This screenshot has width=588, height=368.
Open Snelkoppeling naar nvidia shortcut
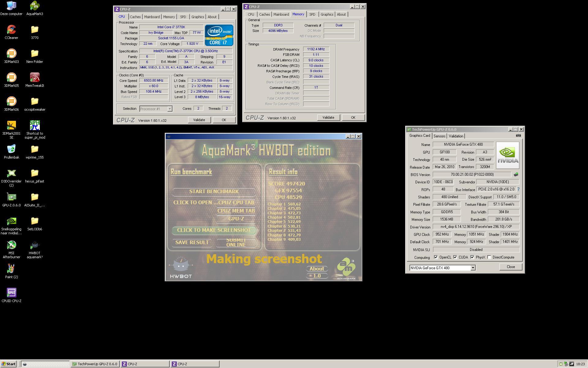click(11, 225)
